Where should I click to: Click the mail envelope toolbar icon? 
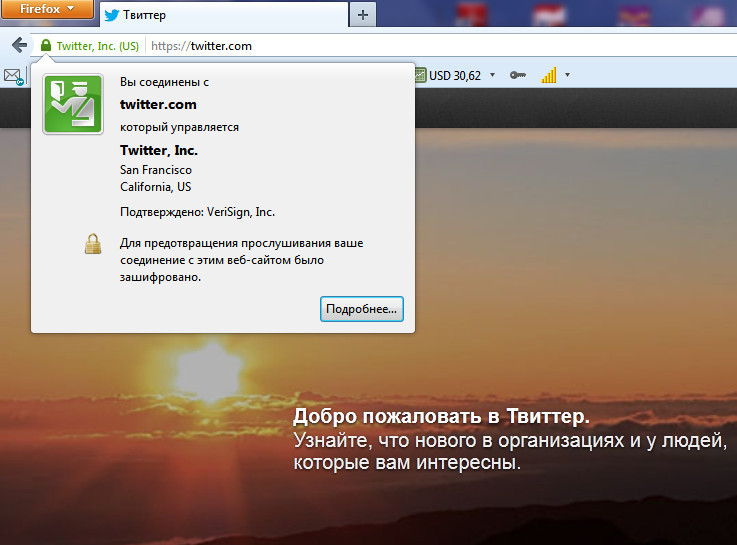13,75
